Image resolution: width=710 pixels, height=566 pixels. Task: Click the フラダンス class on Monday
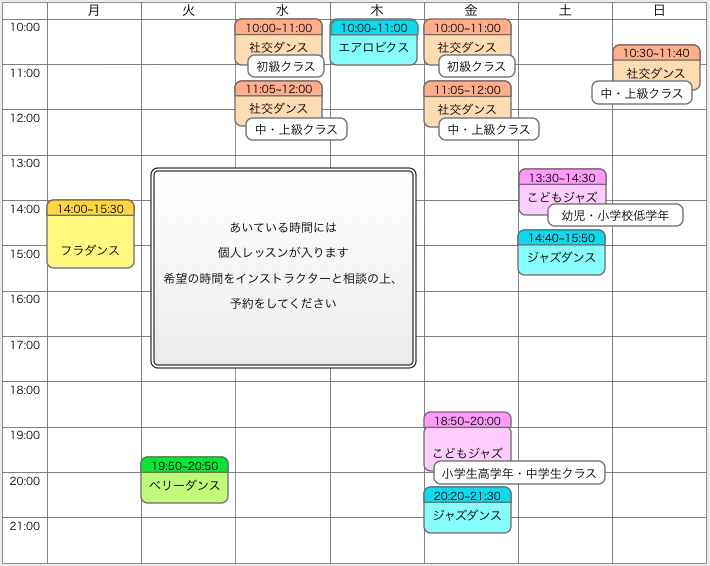[90, 250]
